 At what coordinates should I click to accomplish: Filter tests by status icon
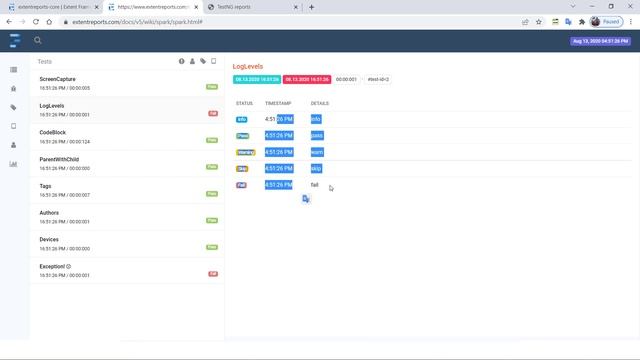coord(182,61)
